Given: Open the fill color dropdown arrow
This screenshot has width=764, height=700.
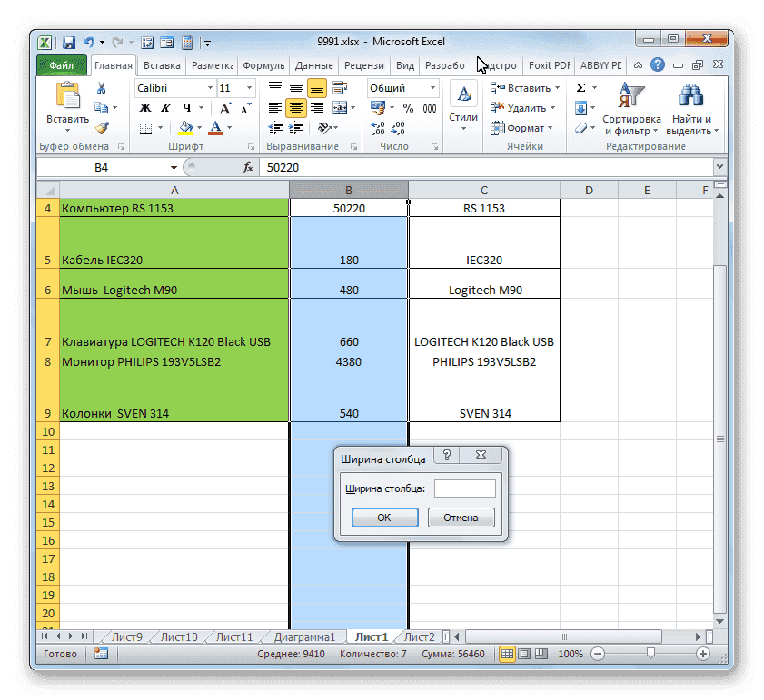Looking at the screenshot, I should tap(199, 127).
